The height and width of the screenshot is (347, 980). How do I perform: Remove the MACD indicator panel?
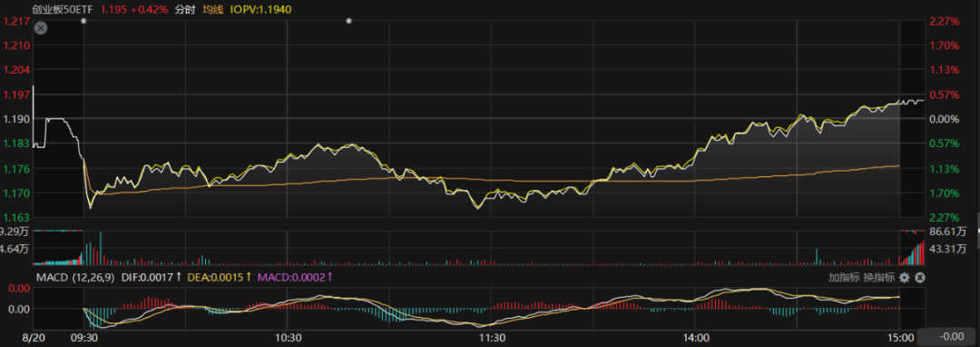tap(919, 277)
